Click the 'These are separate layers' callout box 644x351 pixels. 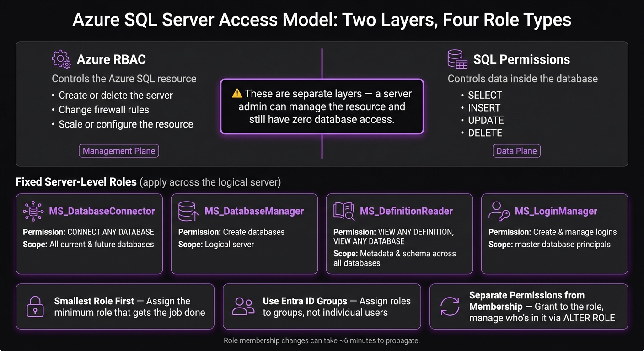pyautogui.click(x=322, y=106)
